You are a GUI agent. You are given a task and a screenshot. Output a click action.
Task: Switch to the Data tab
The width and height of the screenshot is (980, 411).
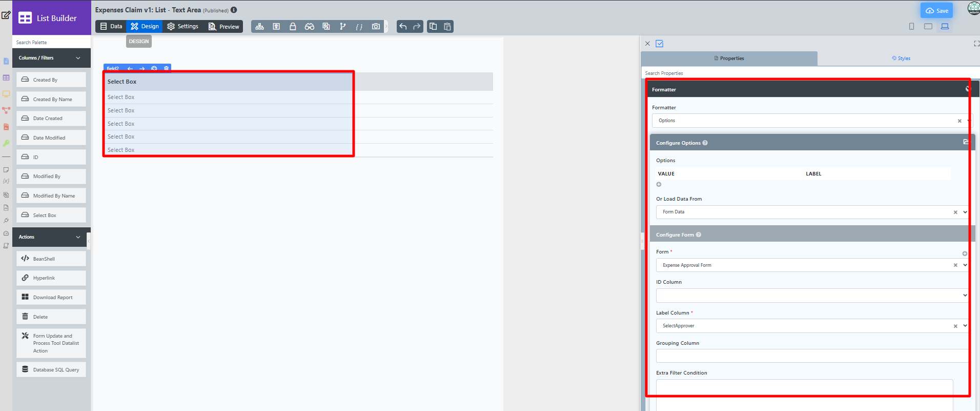coord(111,27)
